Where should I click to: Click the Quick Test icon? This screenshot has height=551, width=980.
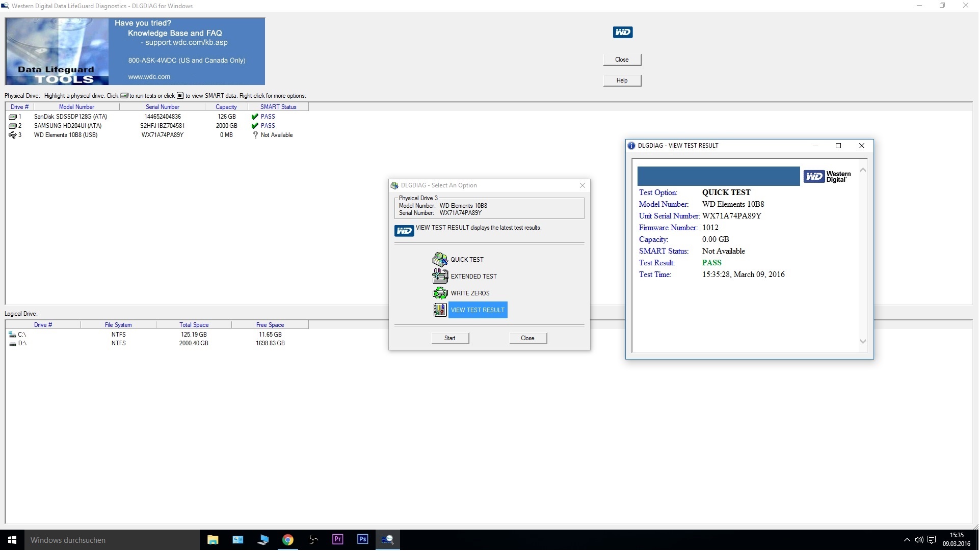pos(440,260)
